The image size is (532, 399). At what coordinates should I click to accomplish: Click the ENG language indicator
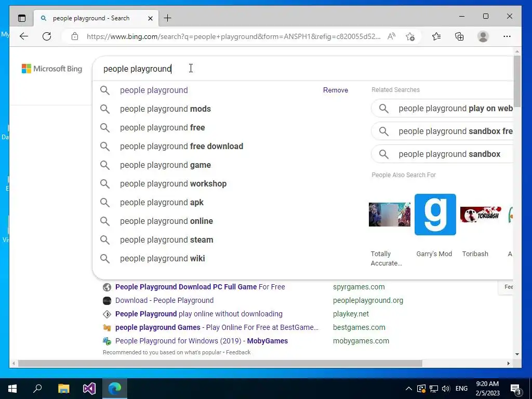point(461,389)
